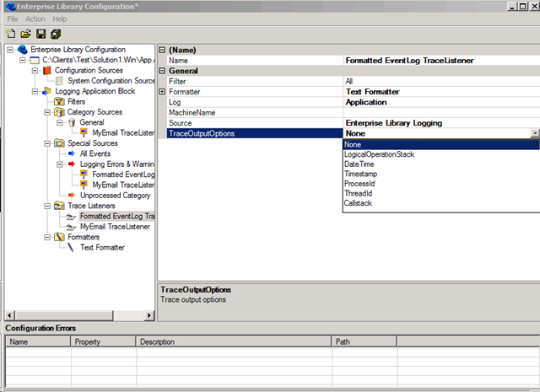Click the Name column header in errors
This screenshot has height=392, width=540.
(x=38, y=341)
